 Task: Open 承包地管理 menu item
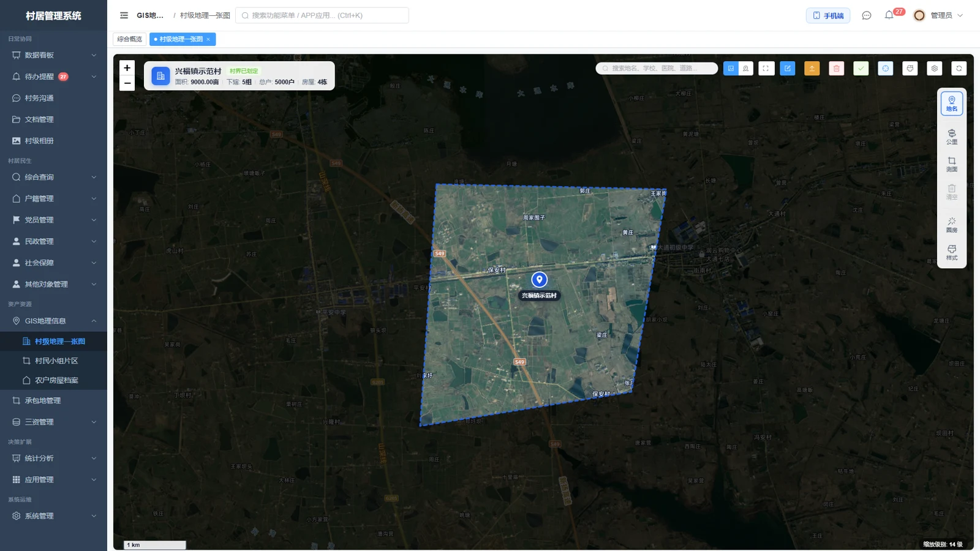click(x=54, y=400)
